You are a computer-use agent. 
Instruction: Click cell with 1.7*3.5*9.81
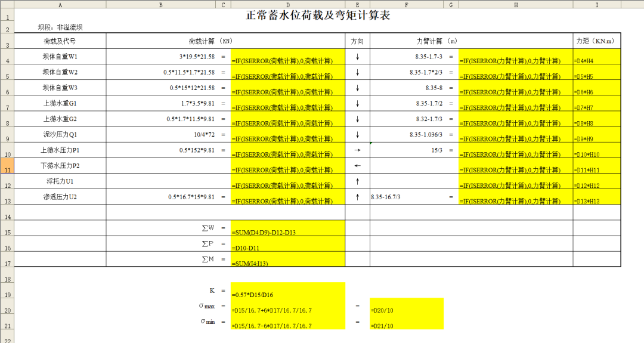tap(160, 103)
